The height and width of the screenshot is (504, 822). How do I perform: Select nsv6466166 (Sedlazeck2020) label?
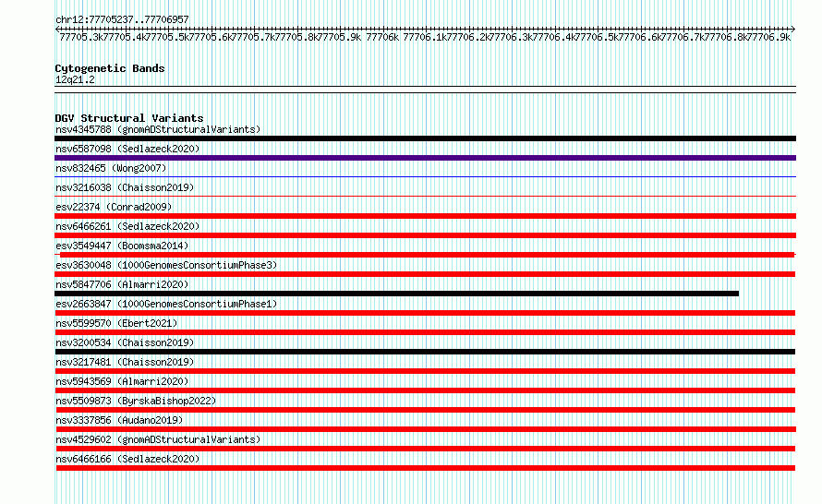(127, 459)
